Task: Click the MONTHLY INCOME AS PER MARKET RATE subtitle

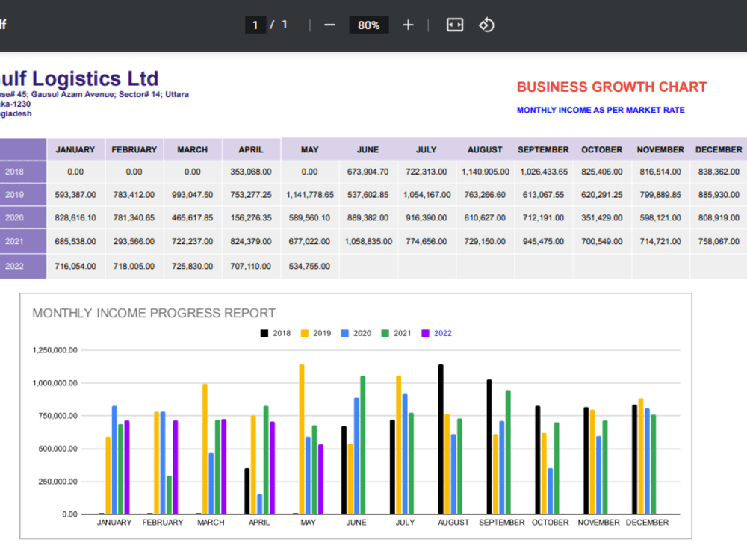Action: pos(601,110)
